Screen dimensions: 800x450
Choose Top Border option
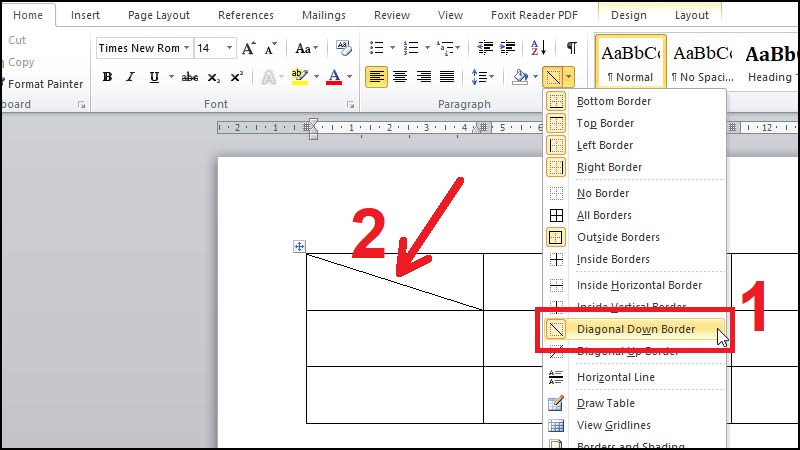[635, 123]
